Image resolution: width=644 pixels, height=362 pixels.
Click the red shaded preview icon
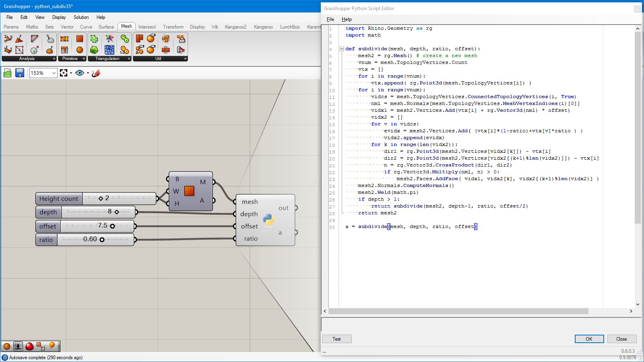click(29, 346)
